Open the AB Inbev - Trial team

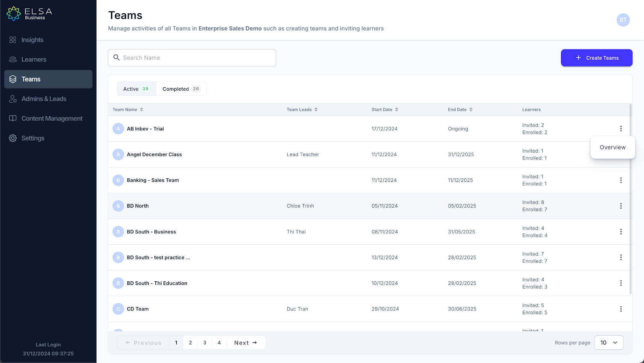tap(145, 129)
